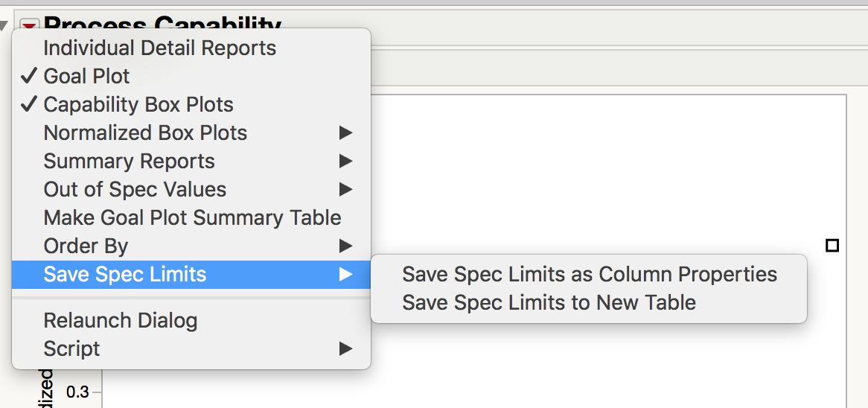868x408 pixels.
Task: Click the small square marker on plot
Action: pyautogui.click(x=832, y=245)
